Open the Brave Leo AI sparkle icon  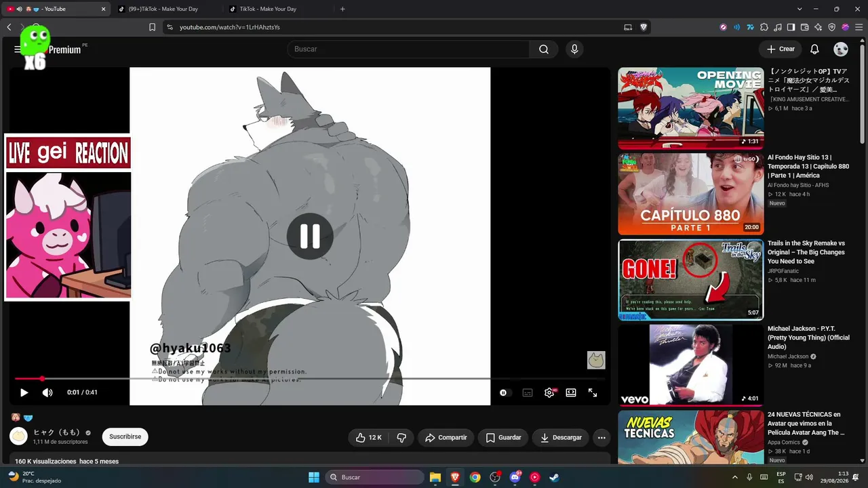(x=818, y=27)
